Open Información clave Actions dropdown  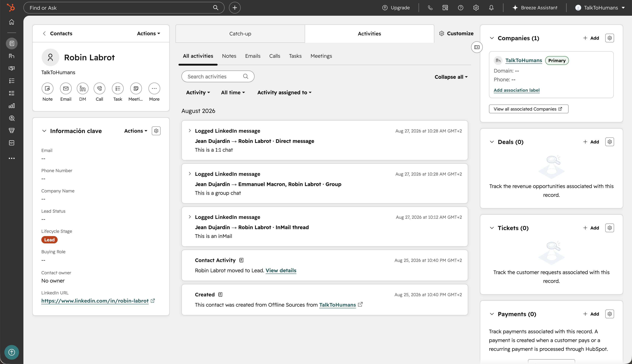click(136, 131)
